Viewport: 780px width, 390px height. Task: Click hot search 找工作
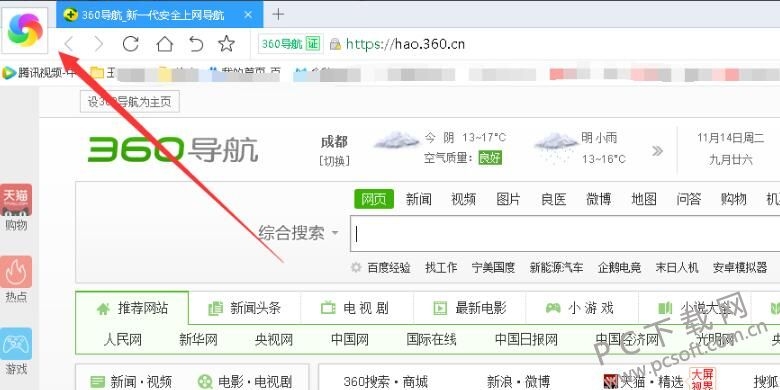(x=441, y=268)
